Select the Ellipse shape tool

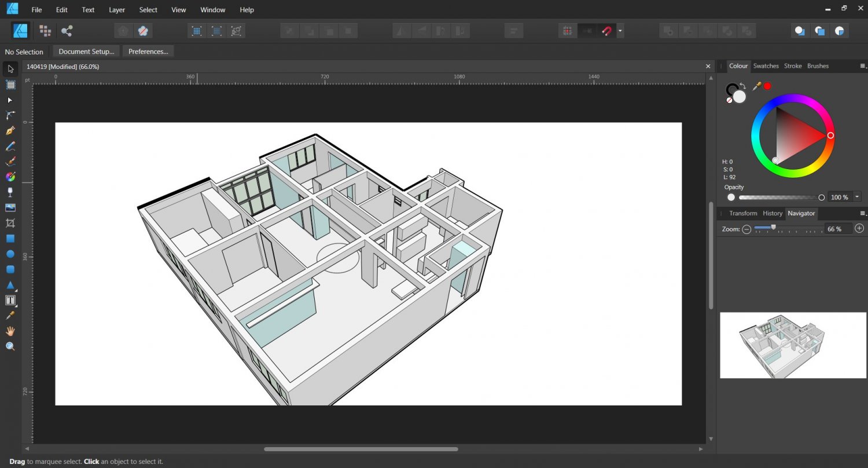point(10,254)
